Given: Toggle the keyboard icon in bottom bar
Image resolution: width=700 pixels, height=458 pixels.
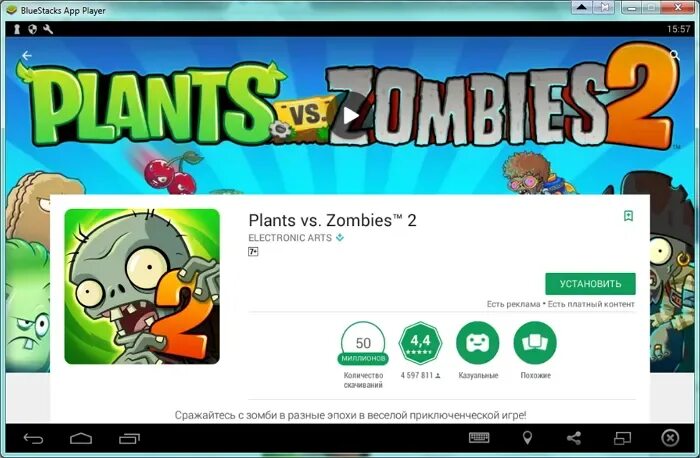Looking at the screenshot, I should pyautogui.click(x=479, y=438).
